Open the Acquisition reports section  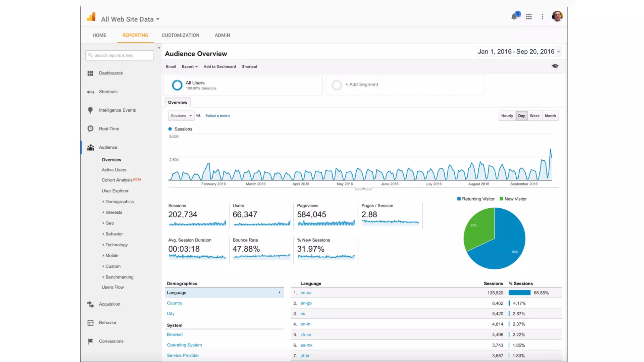(x=109, y=304)
